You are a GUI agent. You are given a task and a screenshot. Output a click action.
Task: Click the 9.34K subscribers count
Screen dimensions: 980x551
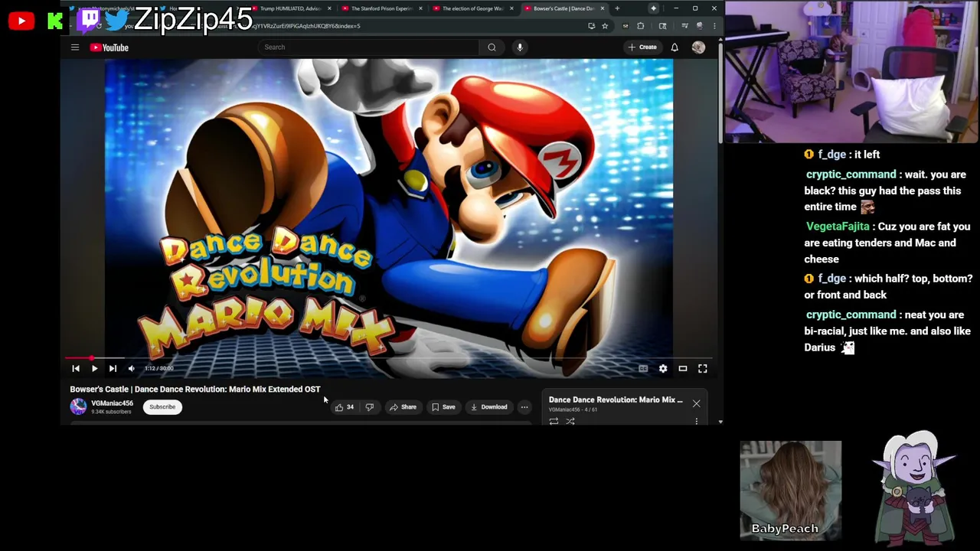pos(112,412)
